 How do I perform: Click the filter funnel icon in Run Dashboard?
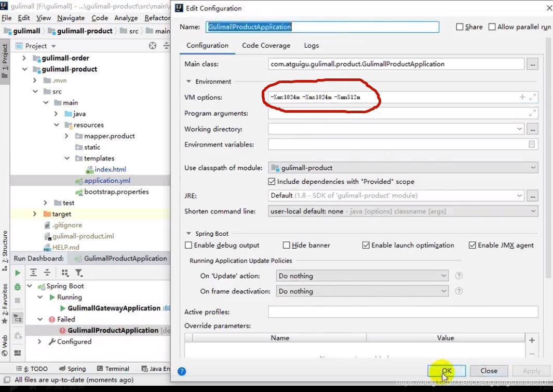click(78, 273)
